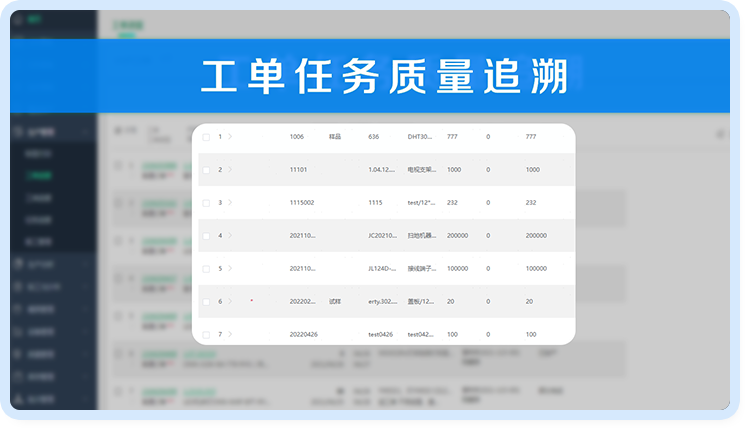
Task: Expand row 5 with the chevron
Action: coord(230,268)
